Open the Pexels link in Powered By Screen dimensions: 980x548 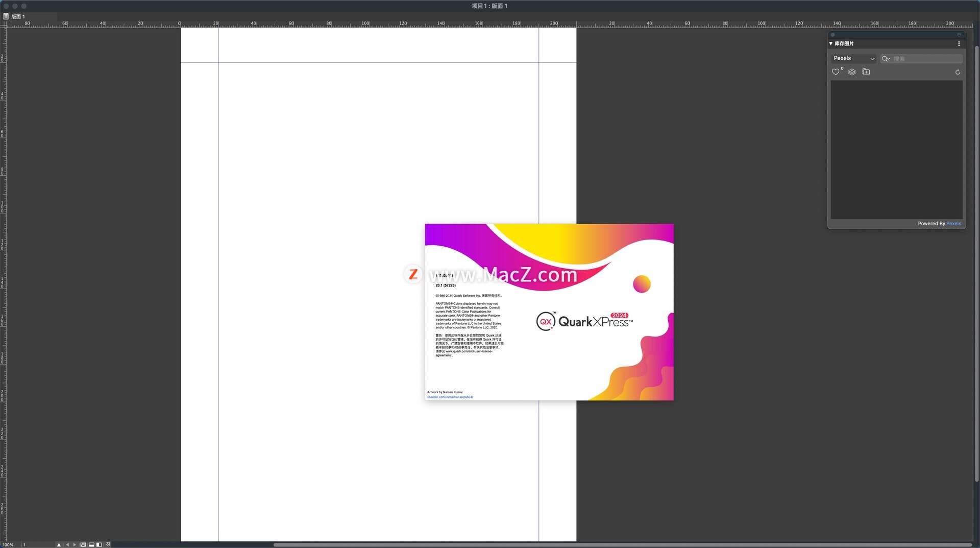[953, 224]
